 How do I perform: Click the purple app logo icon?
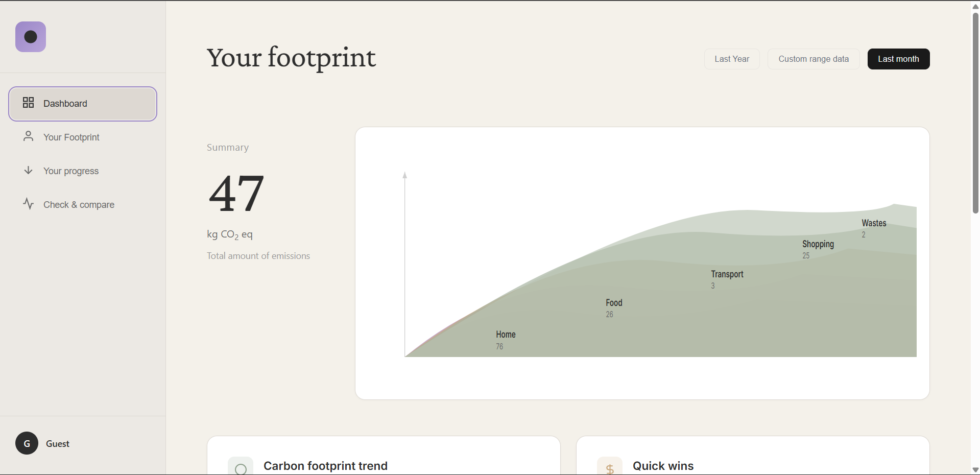pos(31,37)
